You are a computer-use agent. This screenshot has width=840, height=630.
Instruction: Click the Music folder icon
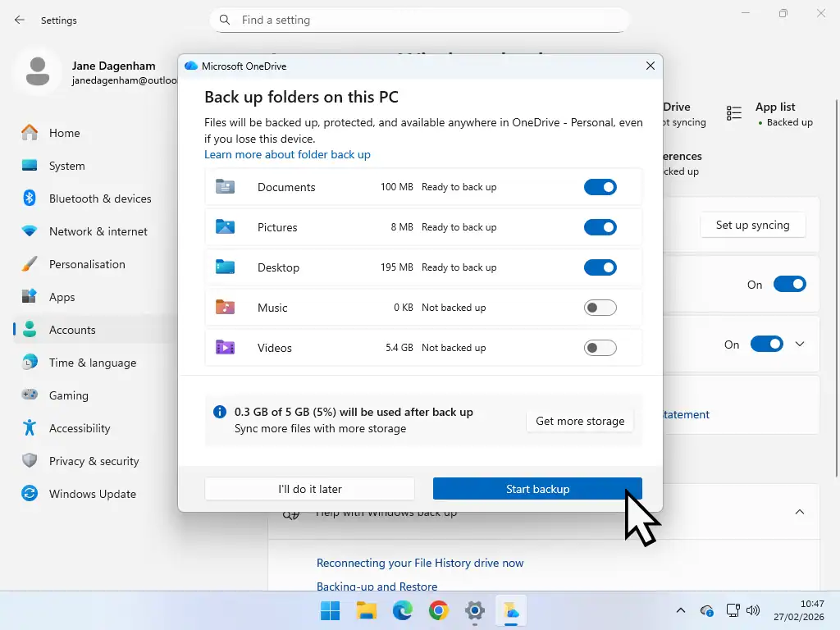point(225,307)
